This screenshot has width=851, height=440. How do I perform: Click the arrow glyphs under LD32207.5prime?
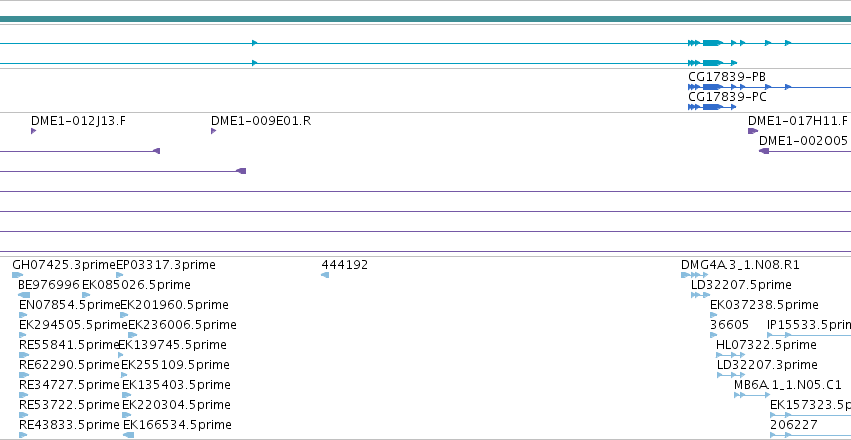tap(700, 295)
